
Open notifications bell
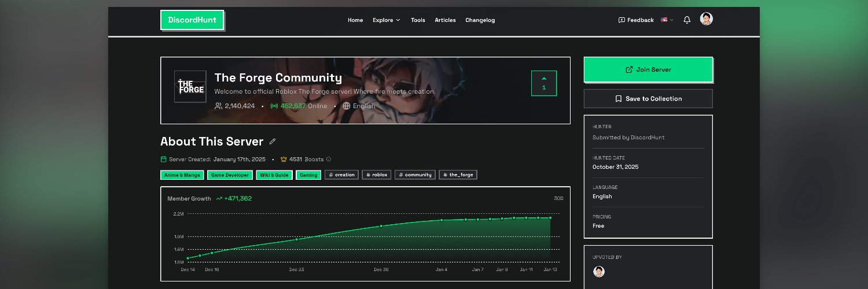coord(687,20)
